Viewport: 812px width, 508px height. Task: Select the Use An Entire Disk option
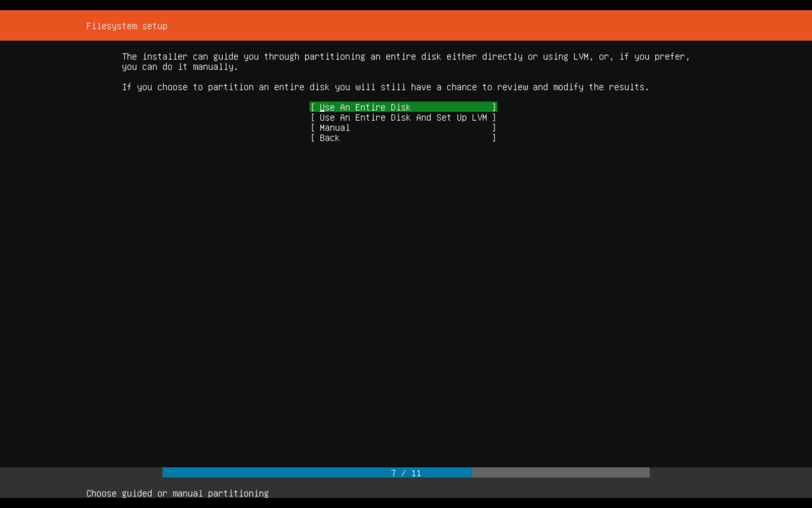403,107
